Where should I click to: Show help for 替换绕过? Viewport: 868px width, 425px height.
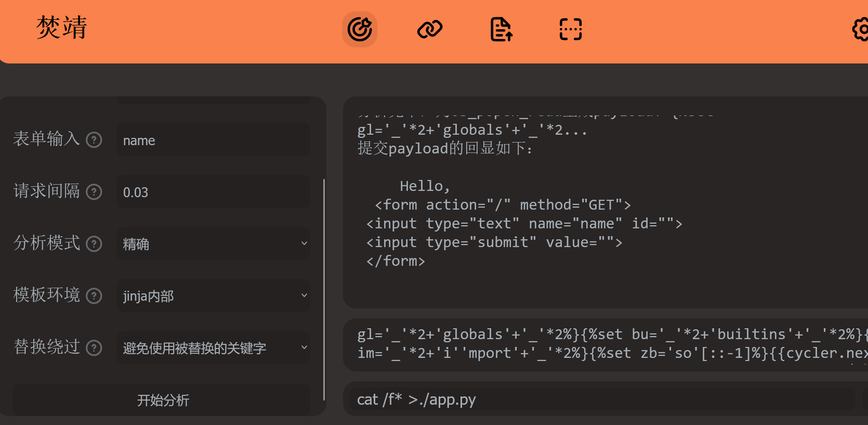pos(94,348)
